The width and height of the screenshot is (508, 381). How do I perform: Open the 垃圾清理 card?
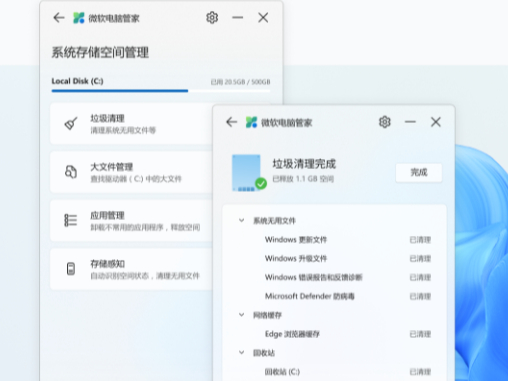pyautogui.click(x=131, y=124)
